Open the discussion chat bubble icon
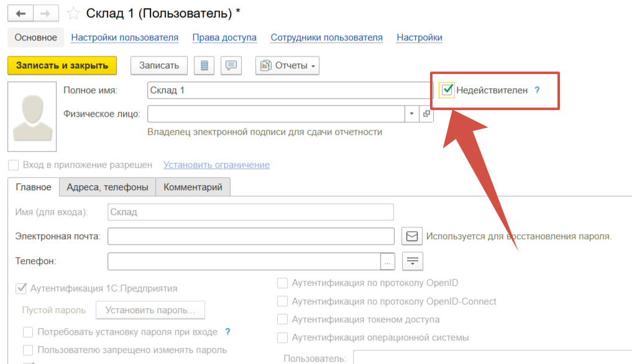 coord(232,65)
